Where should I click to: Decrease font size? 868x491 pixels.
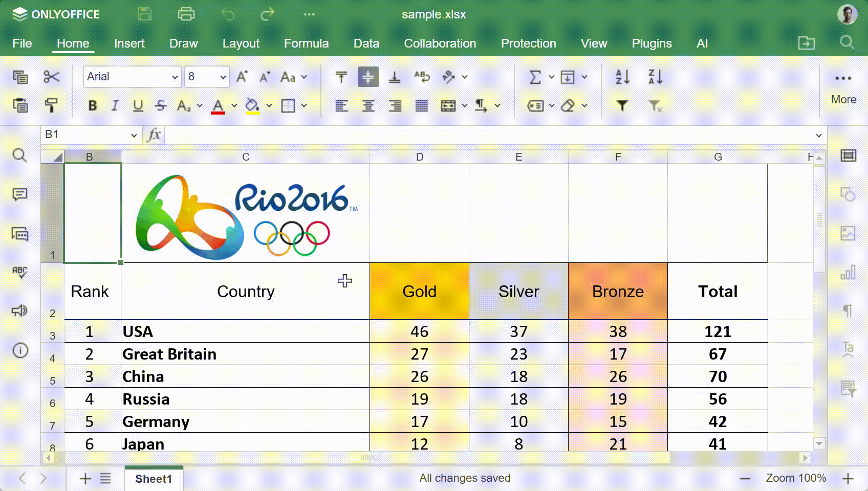tap(265, 77)
